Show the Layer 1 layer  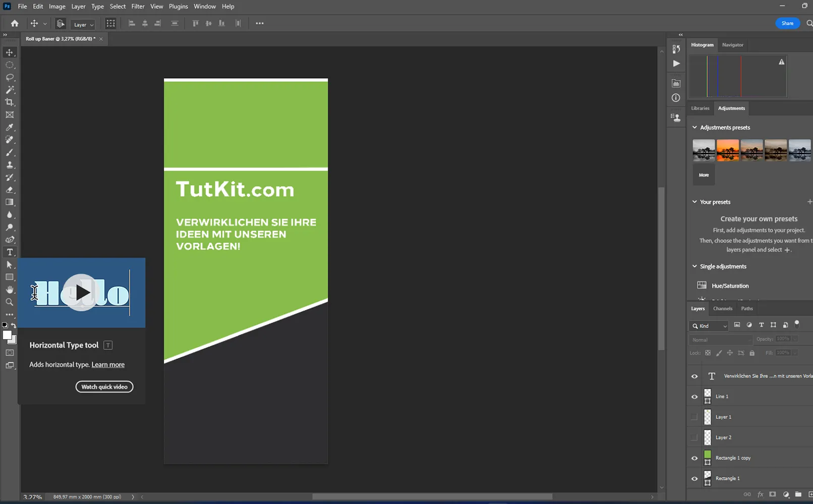694,417
